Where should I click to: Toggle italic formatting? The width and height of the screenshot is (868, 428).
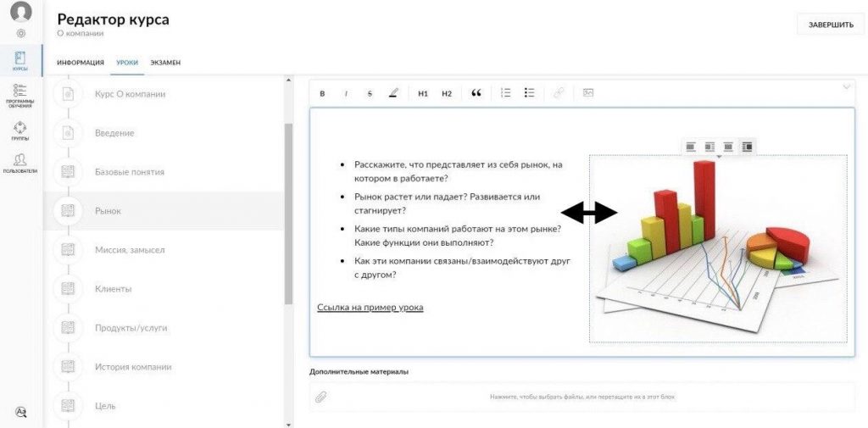(346, 93)
